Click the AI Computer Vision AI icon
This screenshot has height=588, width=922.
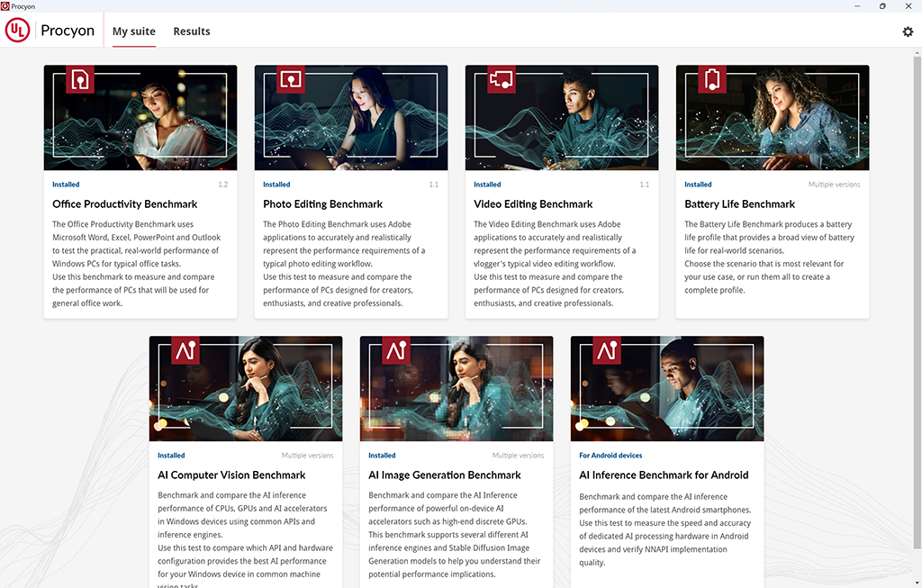pyautogui.click(x=185, y=350)
